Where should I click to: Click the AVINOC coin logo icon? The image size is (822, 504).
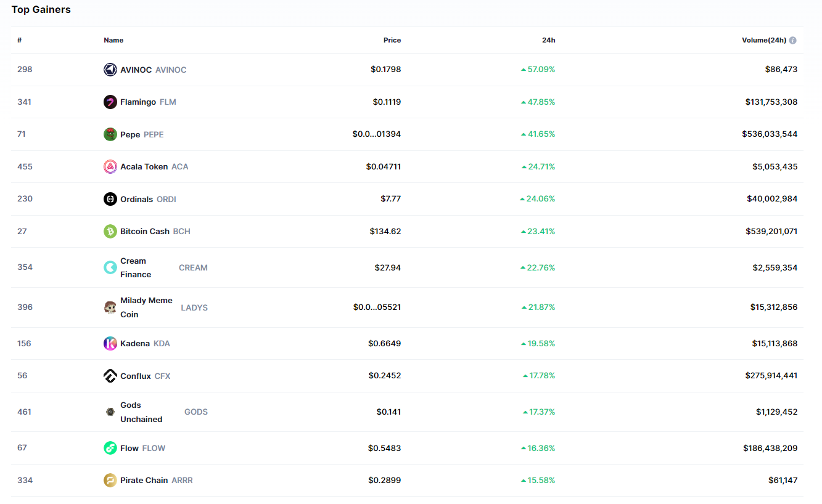point(110,70)
